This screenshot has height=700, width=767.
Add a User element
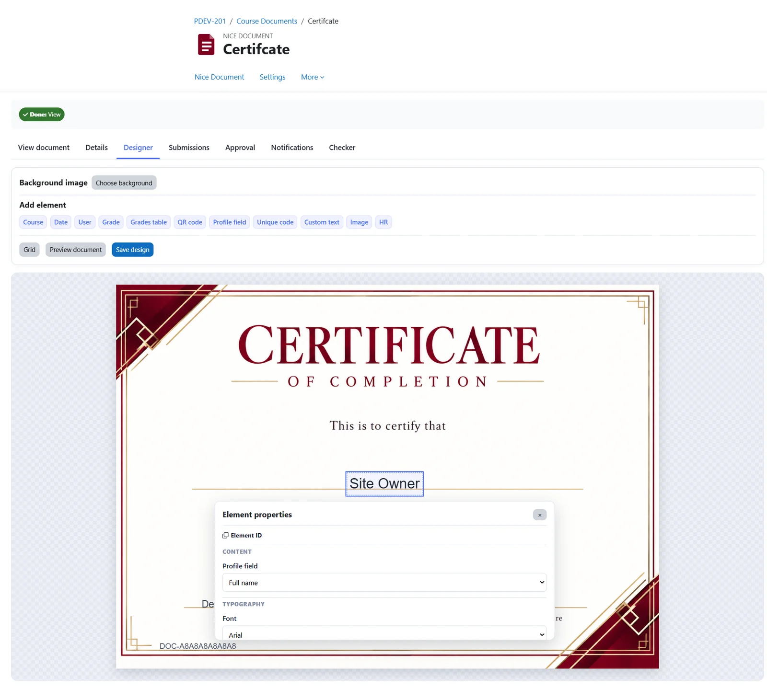85,222
